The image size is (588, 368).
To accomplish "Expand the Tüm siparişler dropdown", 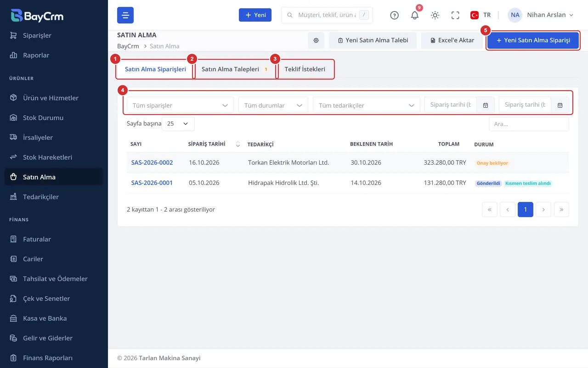I will (x=180, y=105).
